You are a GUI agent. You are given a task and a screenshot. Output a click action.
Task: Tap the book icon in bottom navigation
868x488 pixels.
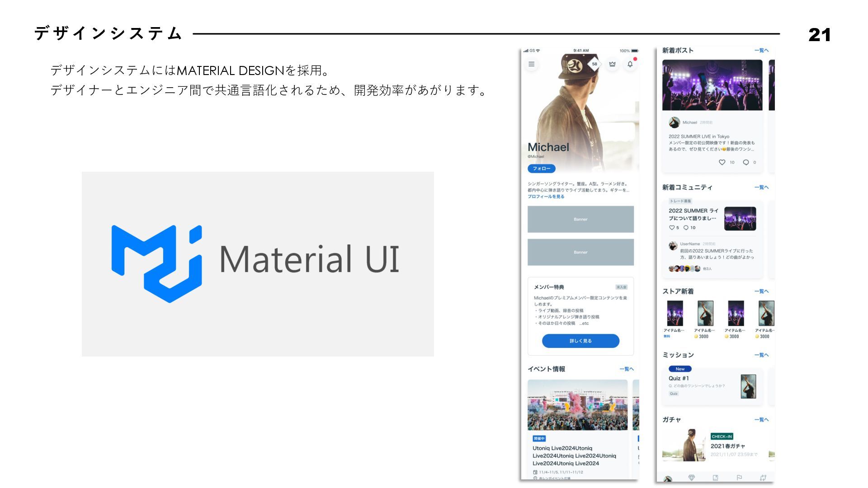click(715, 478)
